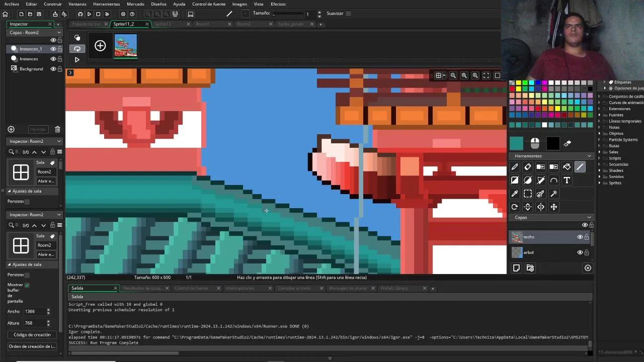Viewport: 644px width, 362px height.
Task: Click the Código de creación button
Action: pos(32,335)
